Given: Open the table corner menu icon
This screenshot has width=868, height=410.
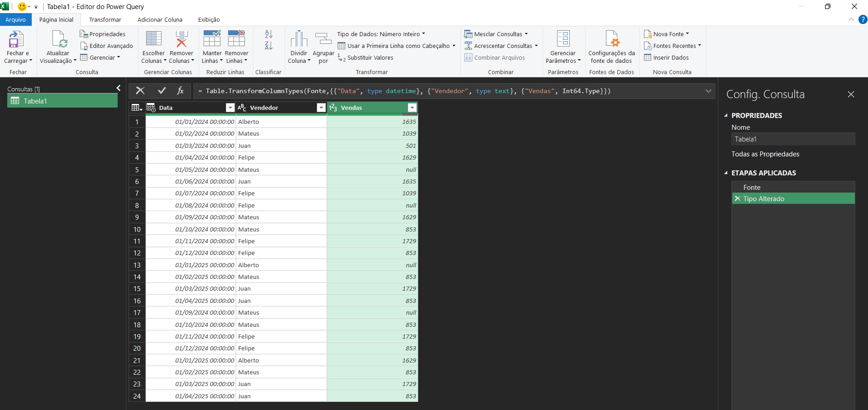Looking at the screenshot, I should click(x=137, y=108).
